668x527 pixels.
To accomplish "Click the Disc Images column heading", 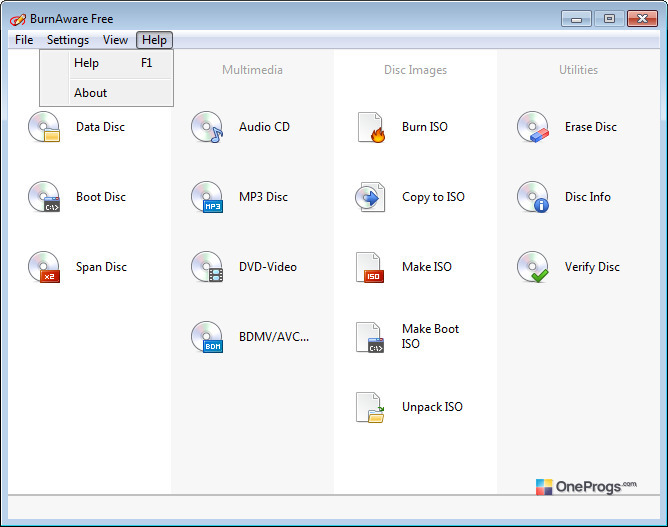I will point(415,70).
